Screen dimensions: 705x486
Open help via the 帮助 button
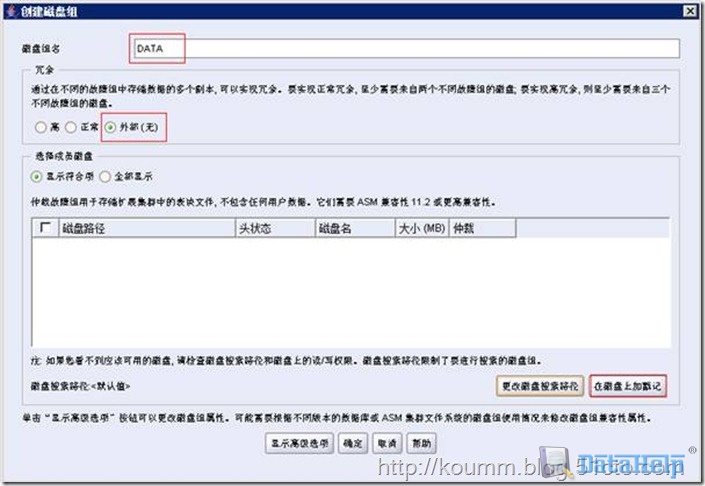(x=421, y=443)
